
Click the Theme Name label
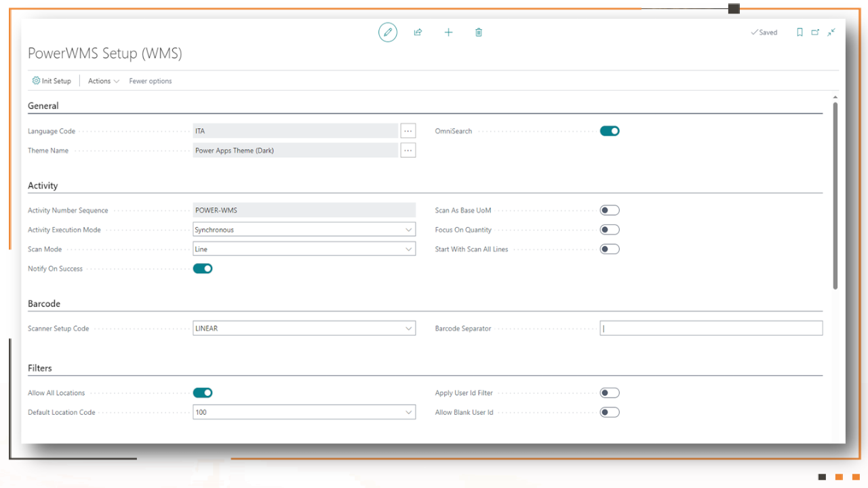[48, 150]
